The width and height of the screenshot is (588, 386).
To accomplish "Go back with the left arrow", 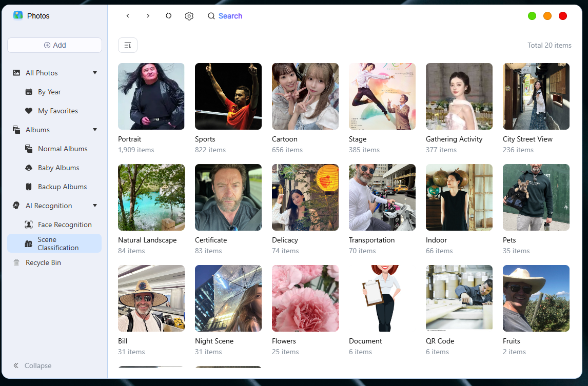I will pos(128,16).
